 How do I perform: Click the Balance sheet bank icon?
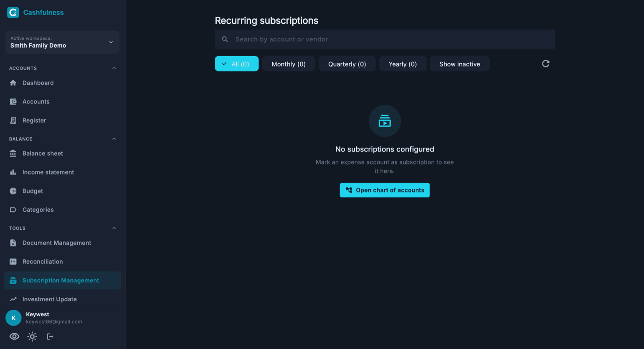[x=13, y=154]
